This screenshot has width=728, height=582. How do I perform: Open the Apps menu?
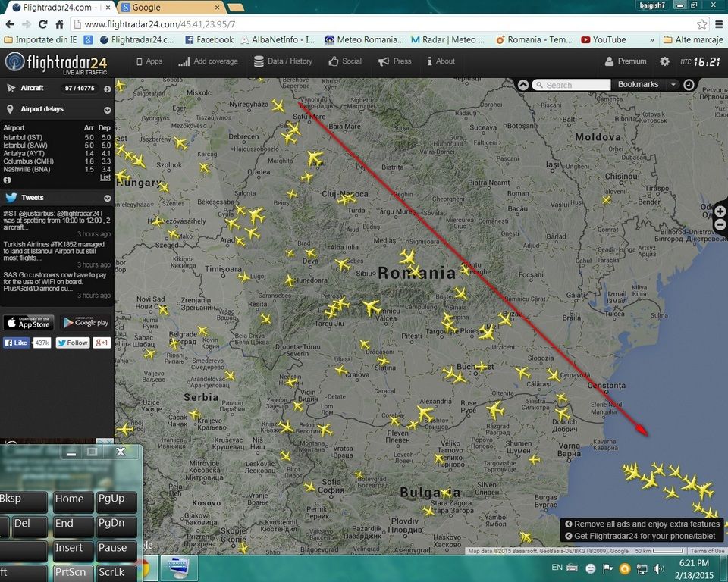[149, 61]
